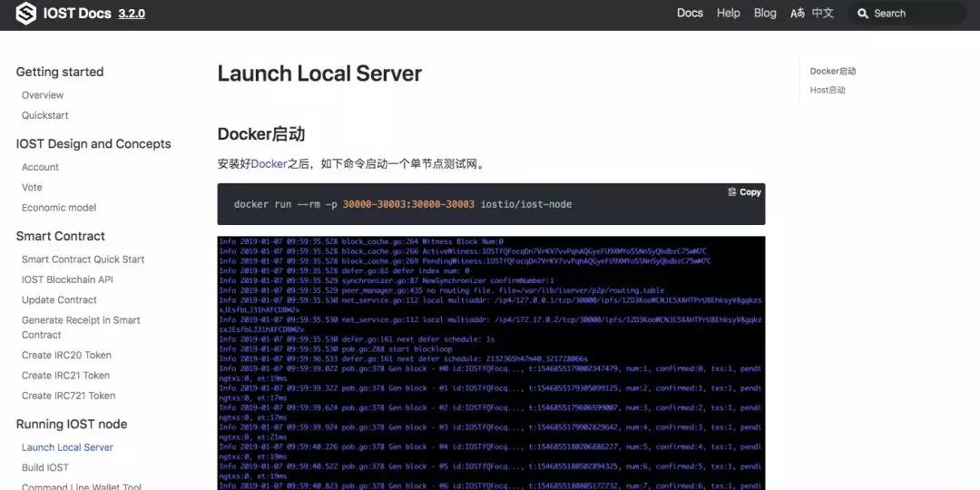Open Quickstart in sidebar
This screenshot has width=980, height=490.
[x=45, y=115]
